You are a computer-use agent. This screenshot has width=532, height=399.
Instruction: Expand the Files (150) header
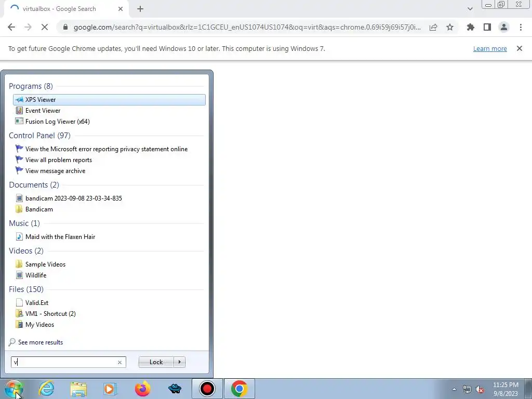[x=26, y=289]
